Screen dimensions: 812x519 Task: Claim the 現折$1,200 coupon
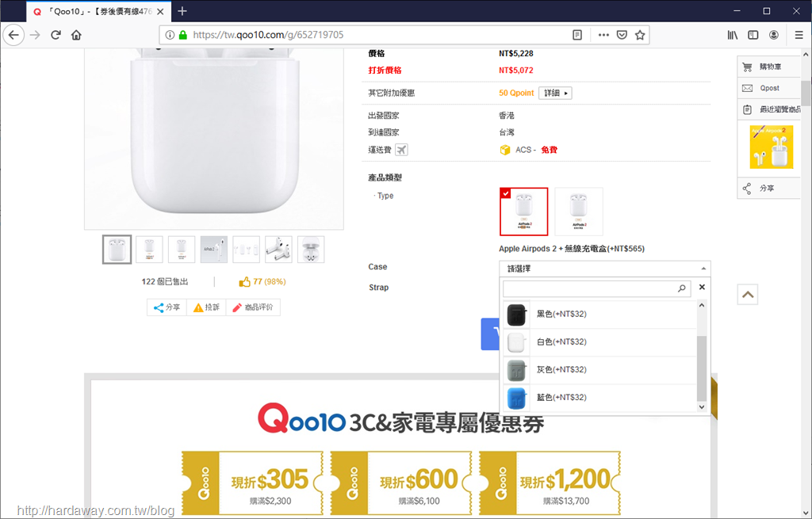550,483
